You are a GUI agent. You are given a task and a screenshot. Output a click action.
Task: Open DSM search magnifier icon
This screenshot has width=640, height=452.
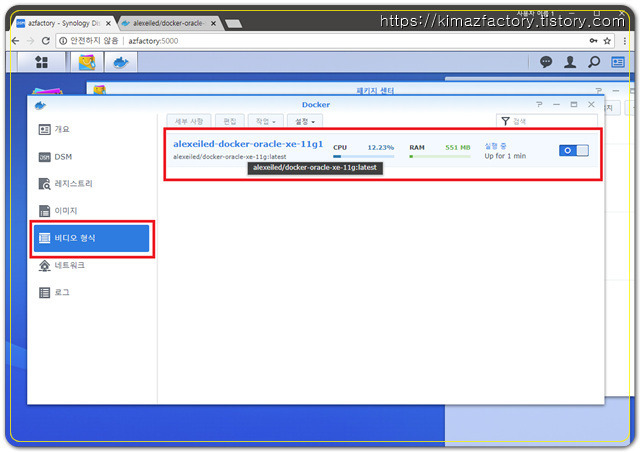pos(594,62)
